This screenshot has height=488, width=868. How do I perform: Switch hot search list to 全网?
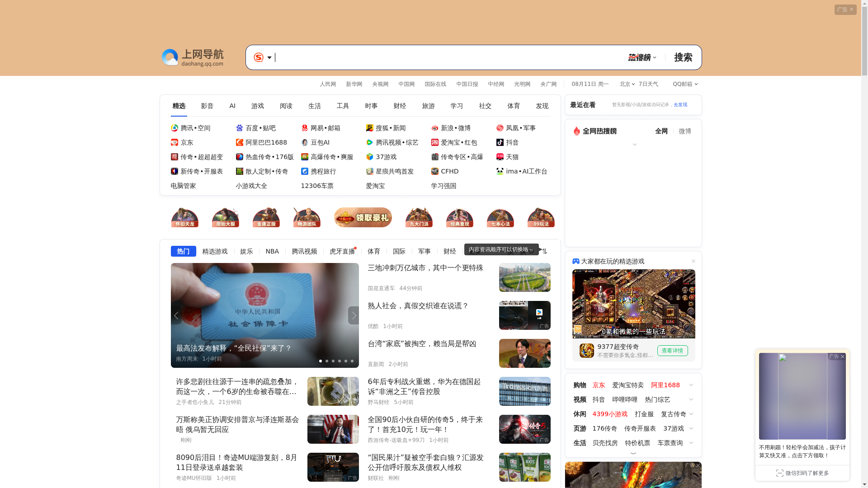[x=661, y=131]
